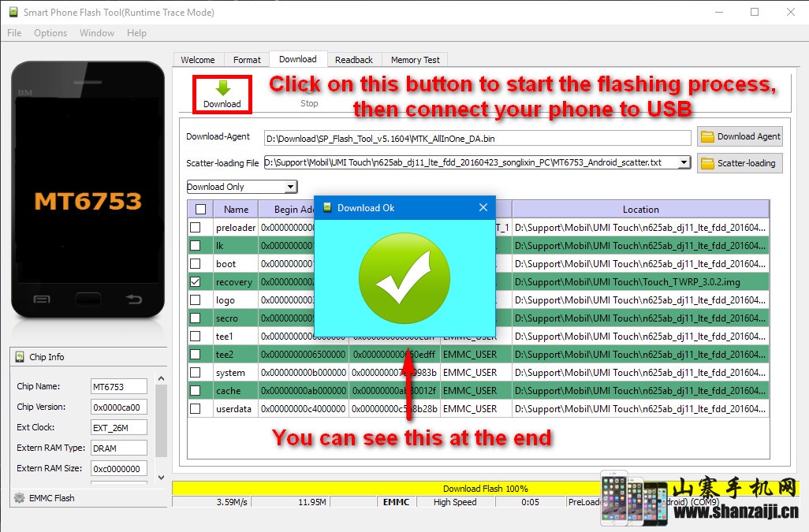Image resolution: width=809 pixels, height=532 pixels.
Task: Uncheck the recovery partition checkbox
Action: click(x=196, y=281)
